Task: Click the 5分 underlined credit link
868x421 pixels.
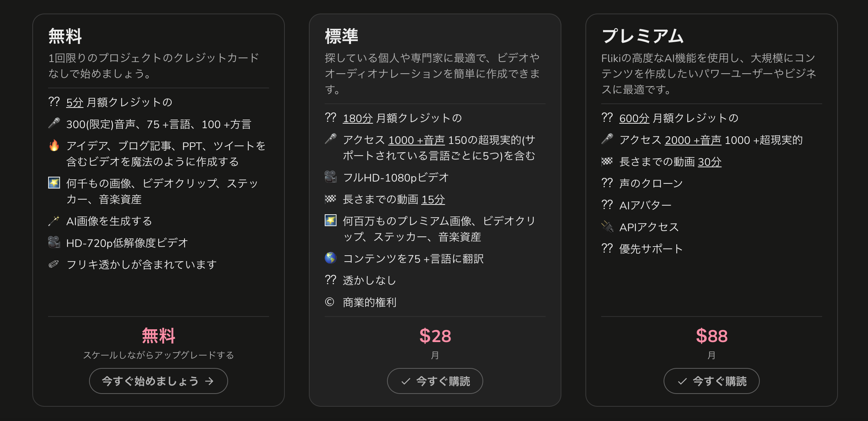Action: coord(74,102)
